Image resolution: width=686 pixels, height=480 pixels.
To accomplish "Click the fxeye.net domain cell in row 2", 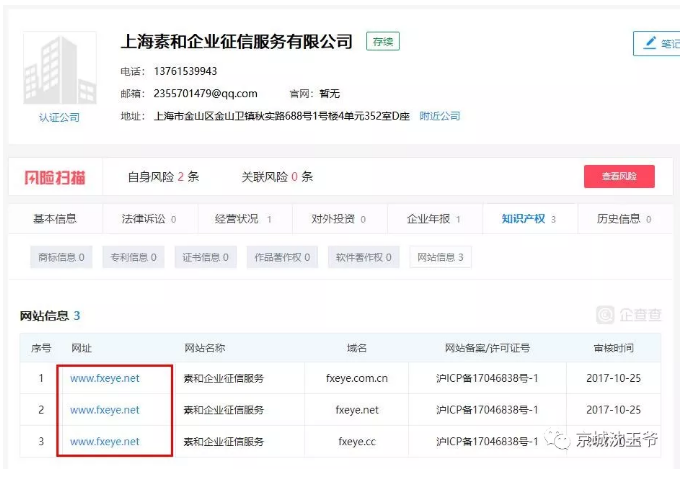I will click(x=357, y=410).
